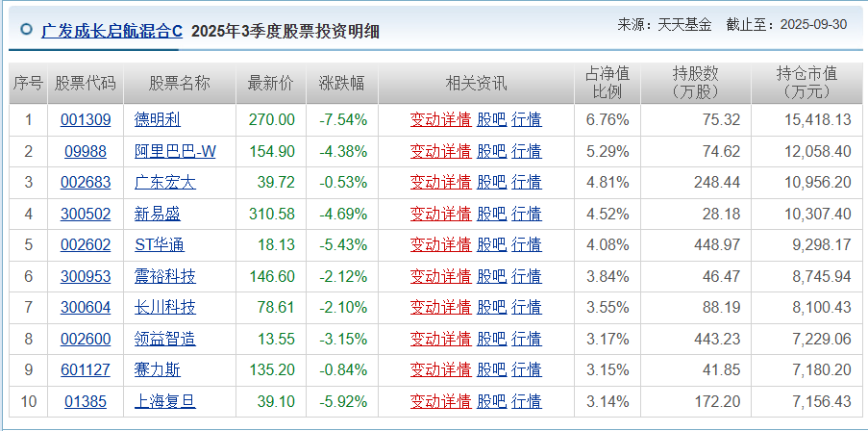Select the 最新价 column header
The height and width of the screenshot is (431, 868).
pyautogui.click(x=271, y=83)
